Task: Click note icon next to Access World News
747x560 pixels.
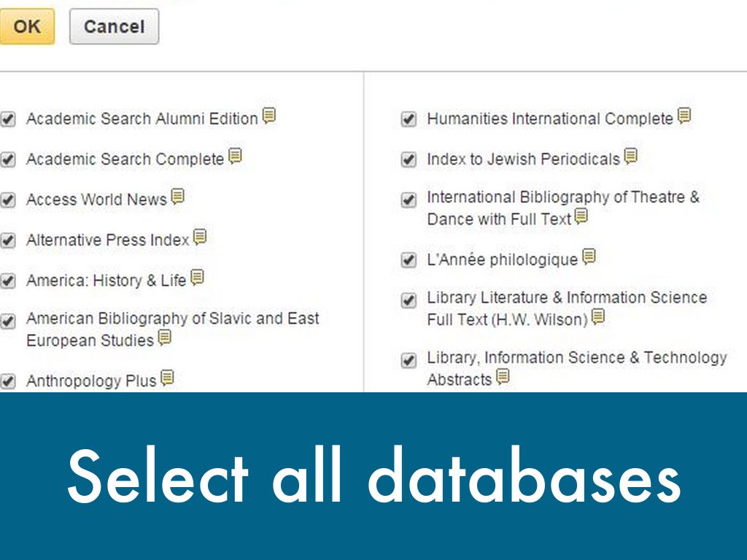Action: point(177,197)
